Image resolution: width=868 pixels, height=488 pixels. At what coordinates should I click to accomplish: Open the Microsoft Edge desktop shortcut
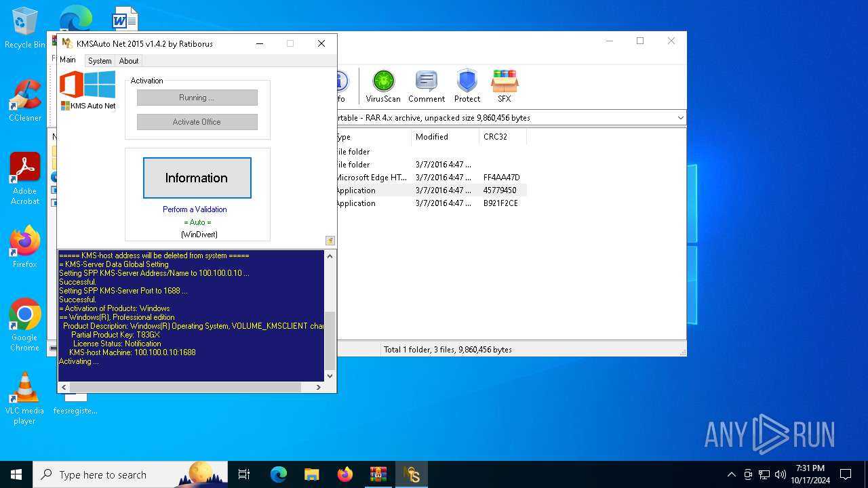(x=75, y=18)
